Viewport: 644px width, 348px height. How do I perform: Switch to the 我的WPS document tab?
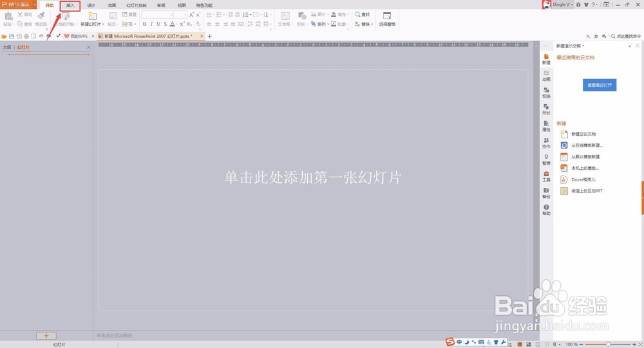click(79, 37)
